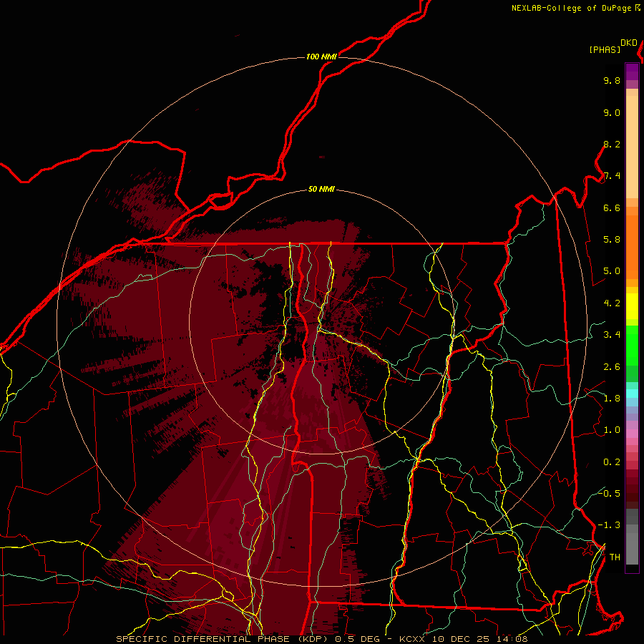Click the 0.2 scale value
644x644 pixels.
pyautogui.click(x=612, y=462)
